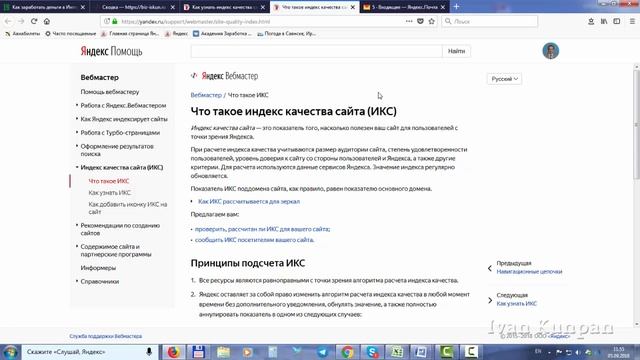The image size is (640, 360).
Task: Open page actions three-dots menu in address bar
Action: 409,21
